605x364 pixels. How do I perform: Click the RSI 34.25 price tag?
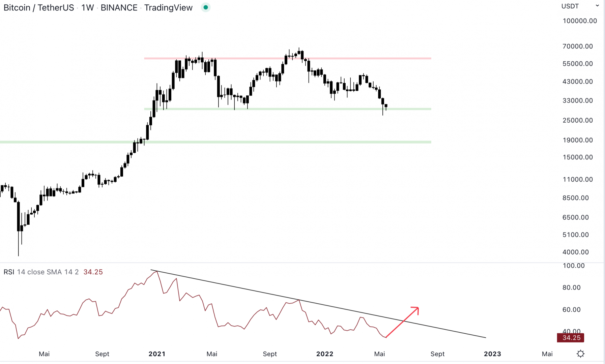tap(571, 338)
